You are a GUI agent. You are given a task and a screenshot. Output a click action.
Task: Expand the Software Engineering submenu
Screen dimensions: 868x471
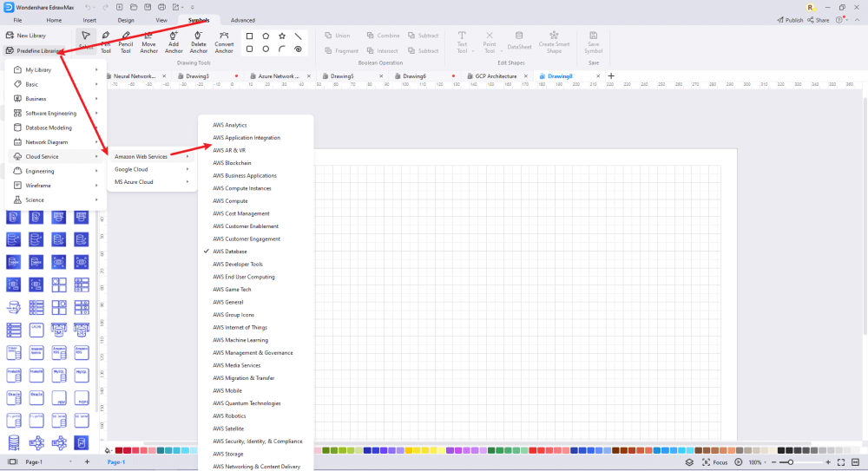[x=56, y=113]
